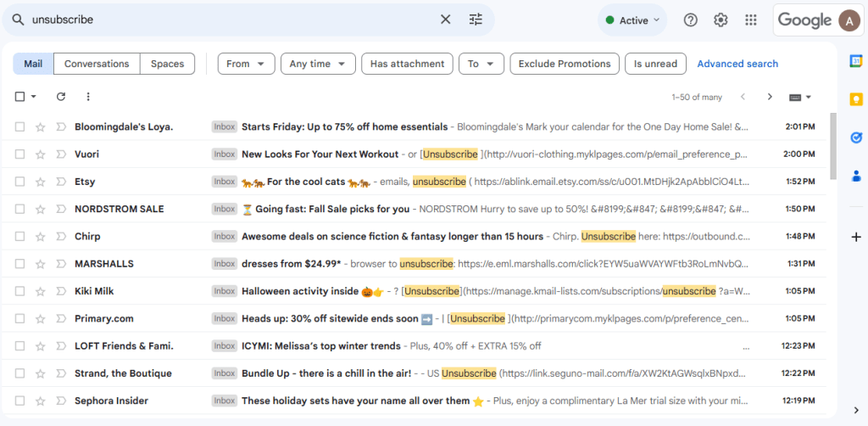Refresh the email list
This screenshot has width=868, height=426.
(x=61, y=97)
